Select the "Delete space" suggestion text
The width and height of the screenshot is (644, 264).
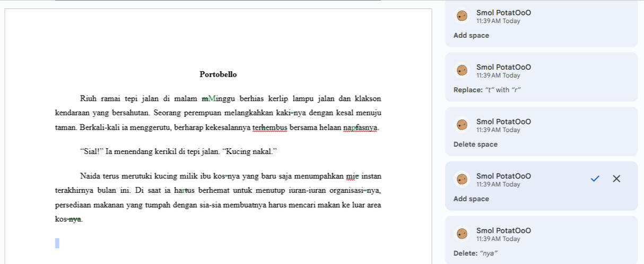pos(475,144)
